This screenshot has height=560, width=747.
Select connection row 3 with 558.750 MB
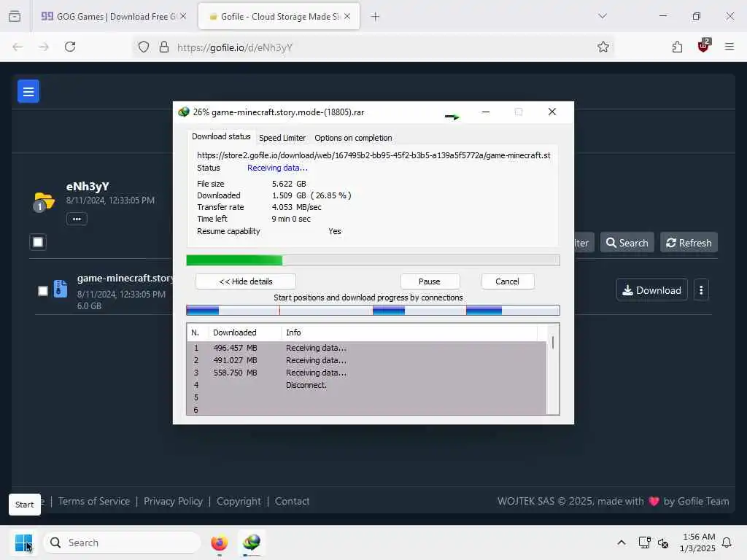366,373
